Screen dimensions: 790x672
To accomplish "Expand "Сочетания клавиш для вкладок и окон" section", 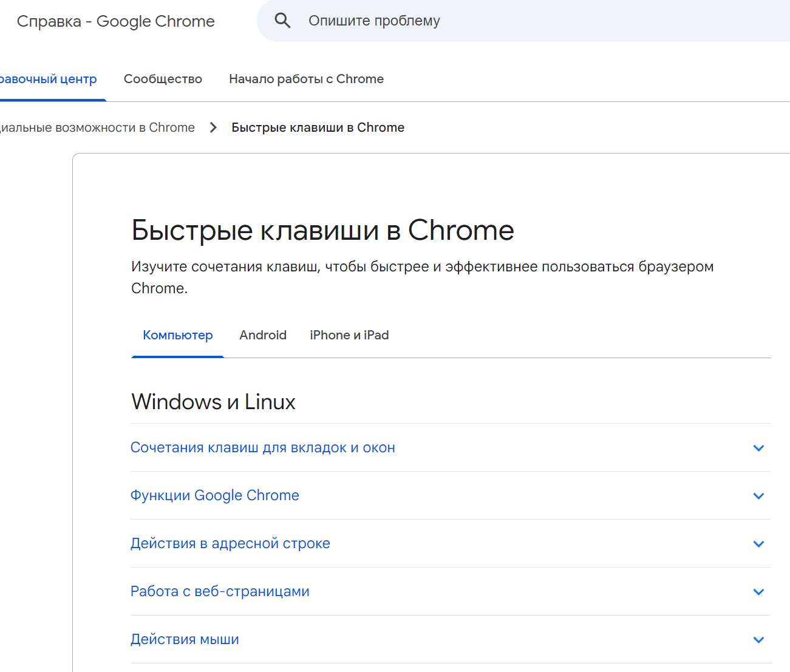I will coord(263,447).
